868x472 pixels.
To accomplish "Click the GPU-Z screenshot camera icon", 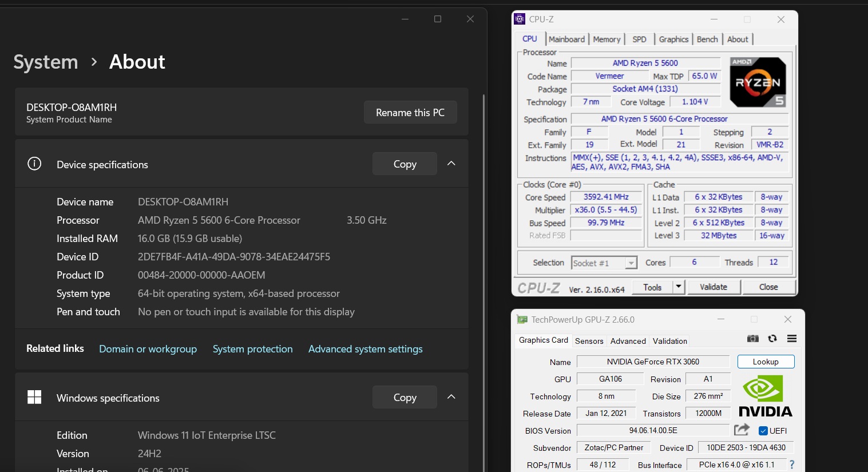I will tap(753, 339).
